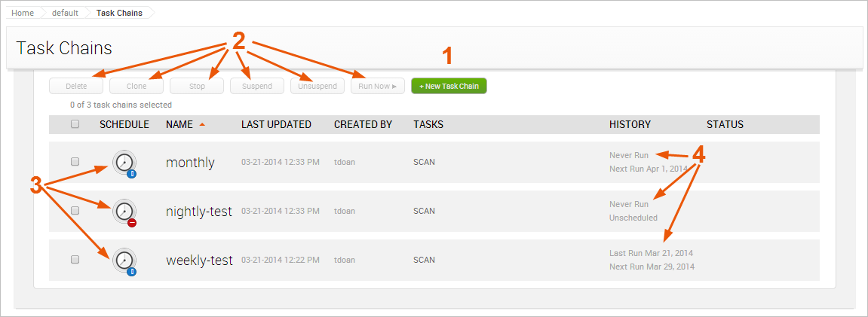This screenshot has width=868, height=317.
Task: Tick the weekly-test task chain checkbox
Action: pos(75,260)
